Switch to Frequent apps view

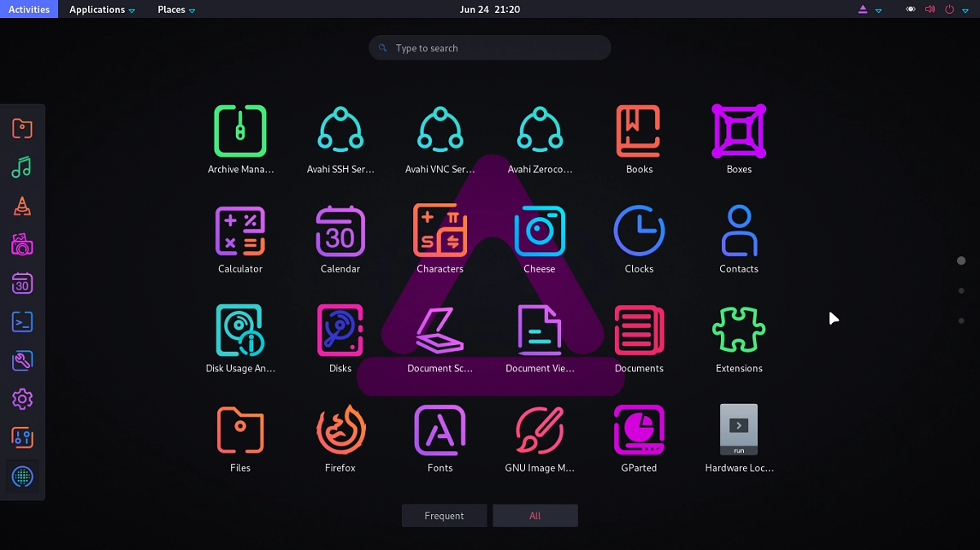444,516
